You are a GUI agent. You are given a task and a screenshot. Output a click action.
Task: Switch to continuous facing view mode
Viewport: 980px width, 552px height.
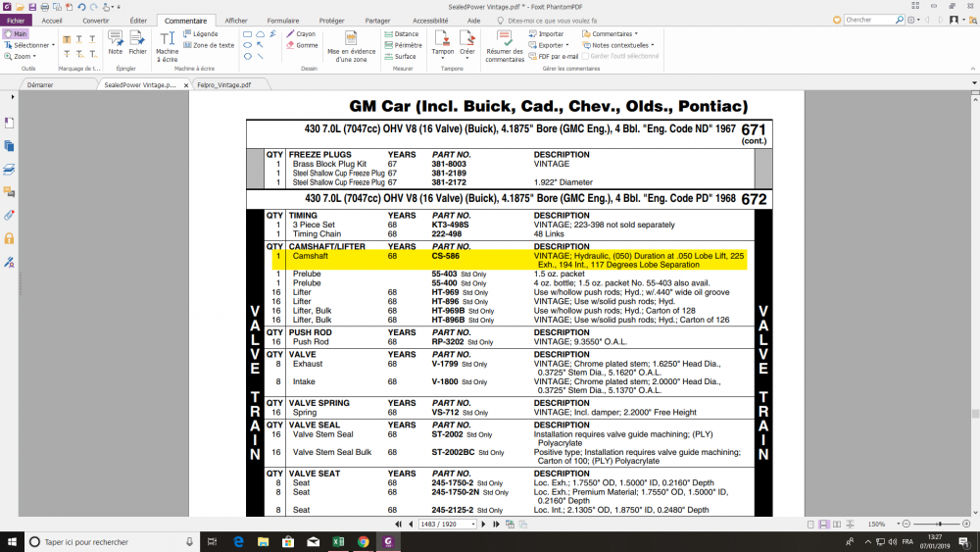(x=850, y=525)
